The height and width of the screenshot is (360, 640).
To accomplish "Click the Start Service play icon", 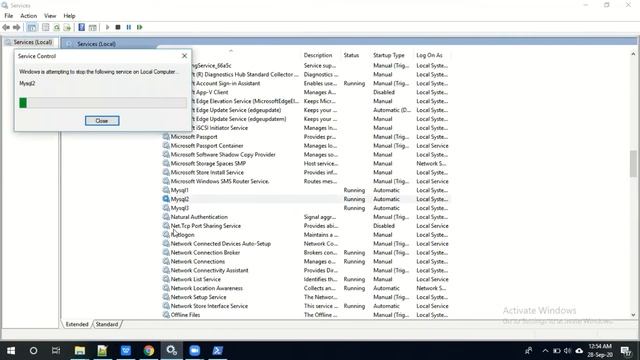I will click(x=107, y=27).
